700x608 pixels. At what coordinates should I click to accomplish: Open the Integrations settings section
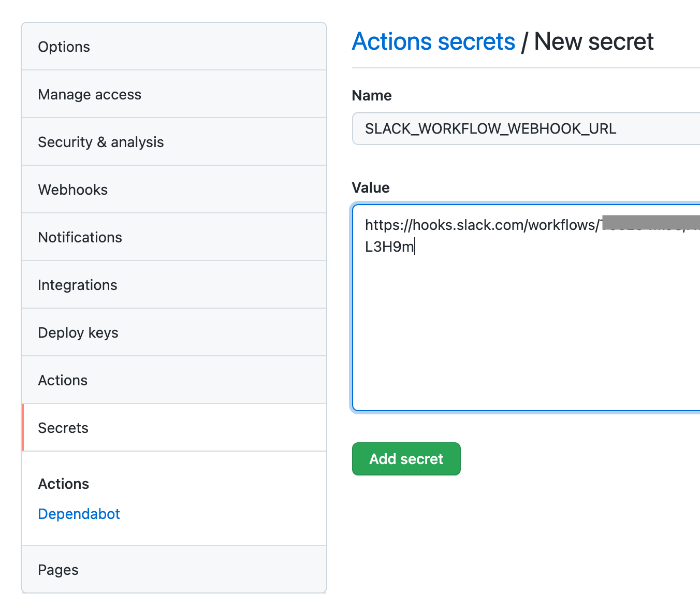point(77,285)
